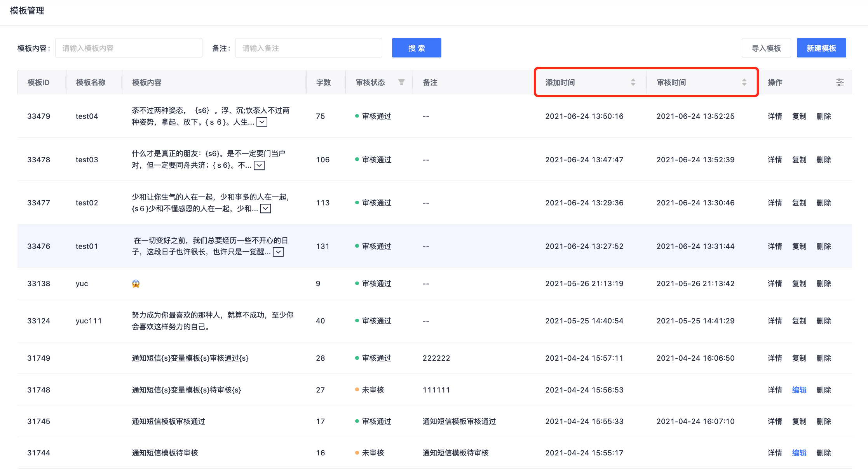Viewport: 868px width, 469px height.
Task: Click the emoji content in yuc row
Action: tap(136, 283)
